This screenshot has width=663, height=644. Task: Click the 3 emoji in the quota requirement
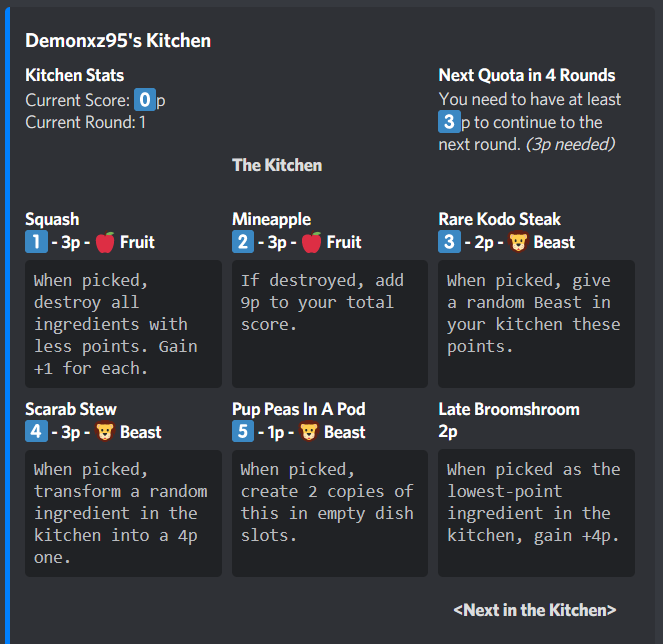(449, 122)
